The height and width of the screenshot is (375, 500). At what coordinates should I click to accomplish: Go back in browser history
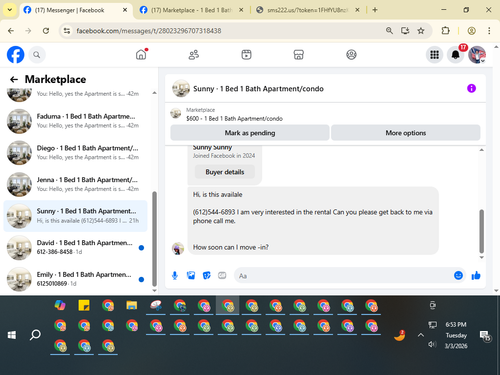[x=11, y=31]
